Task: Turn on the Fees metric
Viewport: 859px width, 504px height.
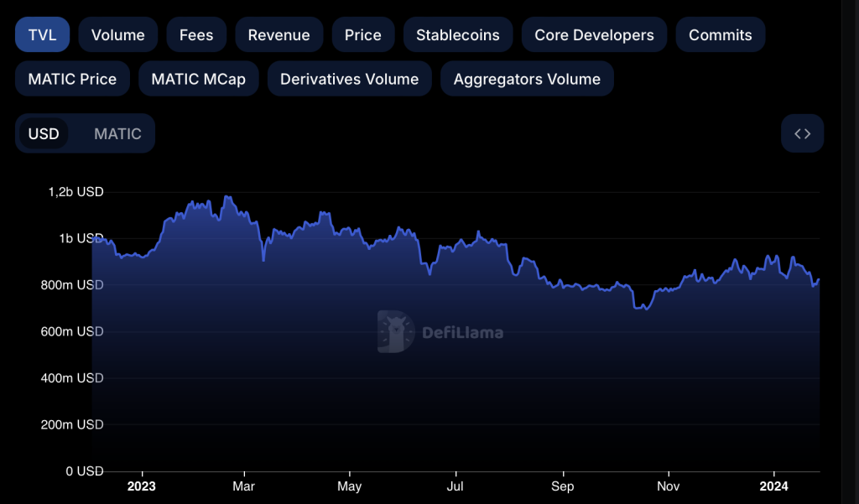Action: coord(196,34)
